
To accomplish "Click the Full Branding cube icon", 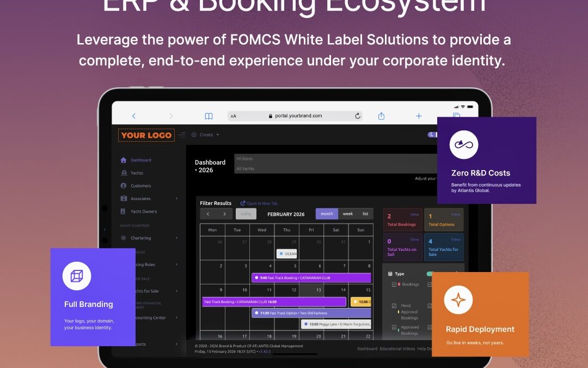I will [77, 276].
